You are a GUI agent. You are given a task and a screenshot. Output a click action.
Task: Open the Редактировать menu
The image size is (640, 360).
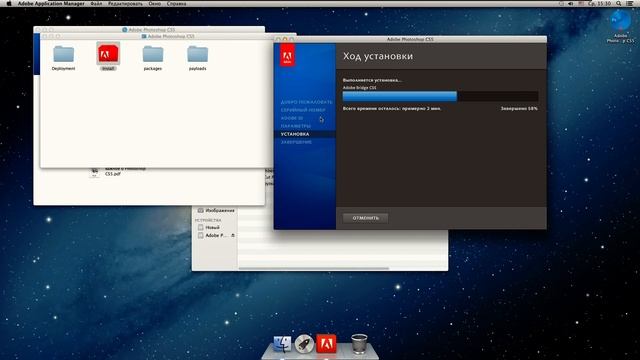click(125, 4)
